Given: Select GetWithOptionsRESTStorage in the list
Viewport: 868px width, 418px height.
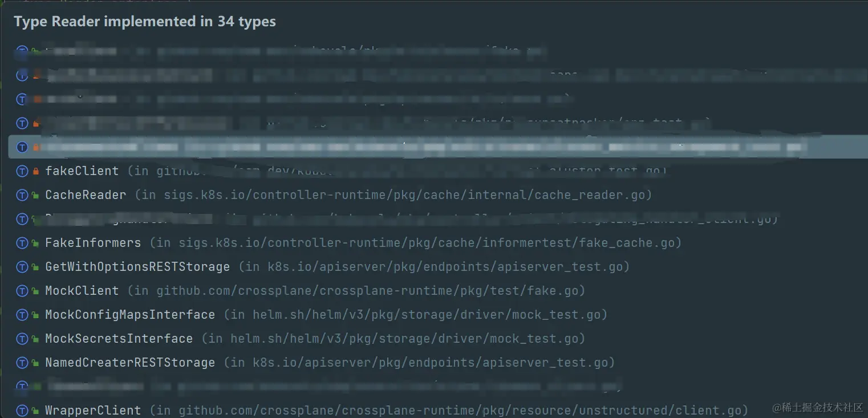Looking at the screenshot, I should click(137, 267).
